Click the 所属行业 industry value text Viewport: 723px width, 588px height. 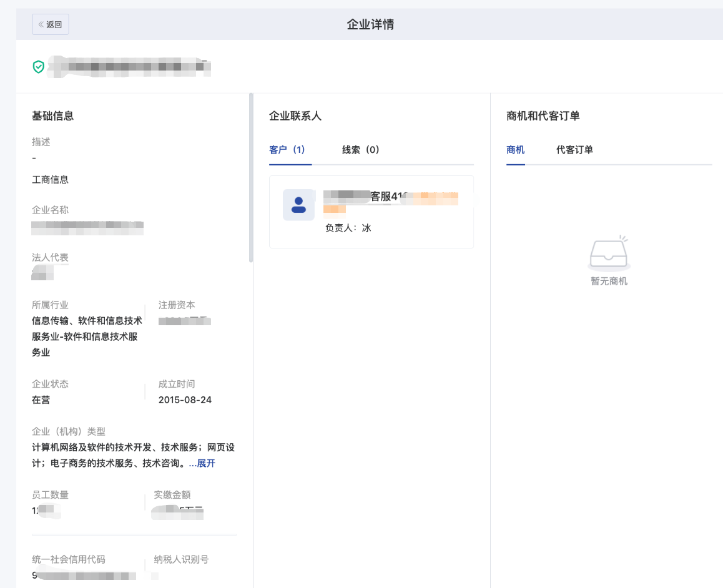pyautogui.click(x=87, y=336)
